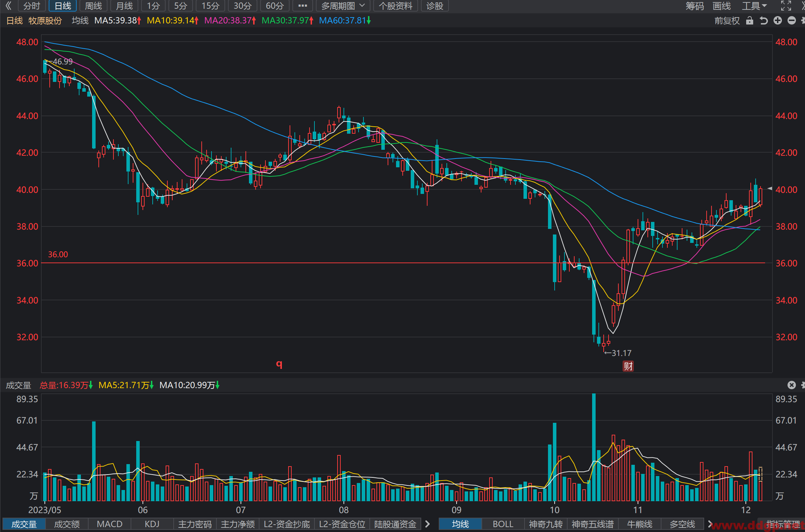Image resolution: width=805 pixels, height=532 pixels.
Task: Open the 多周期图 dropdown
Action: coord(343,6)
